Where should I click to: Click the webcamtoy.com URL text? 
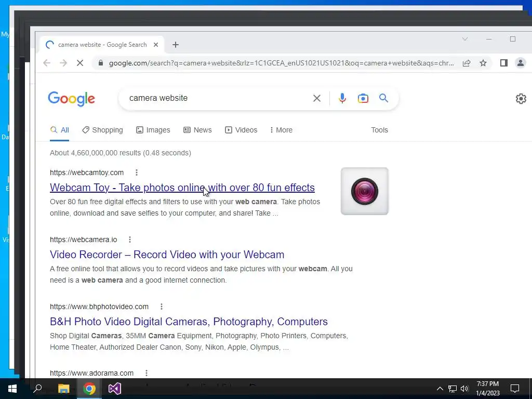tap(87, 172)
